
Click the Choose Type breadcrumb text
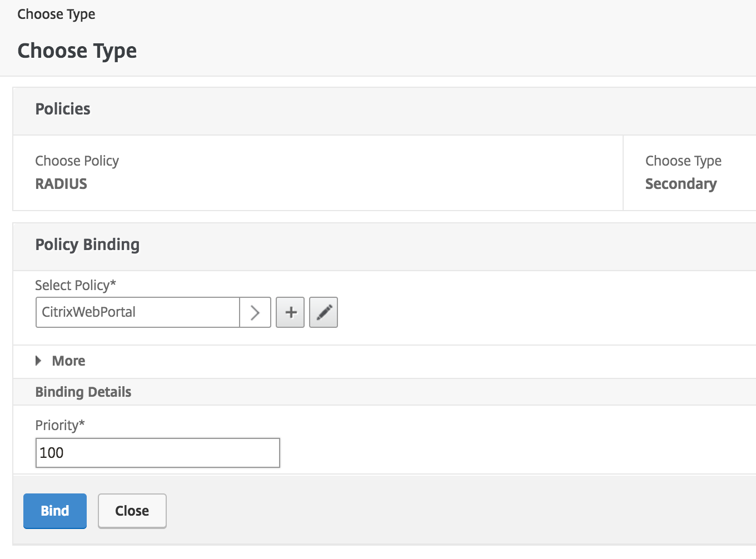tap(56, 14)
